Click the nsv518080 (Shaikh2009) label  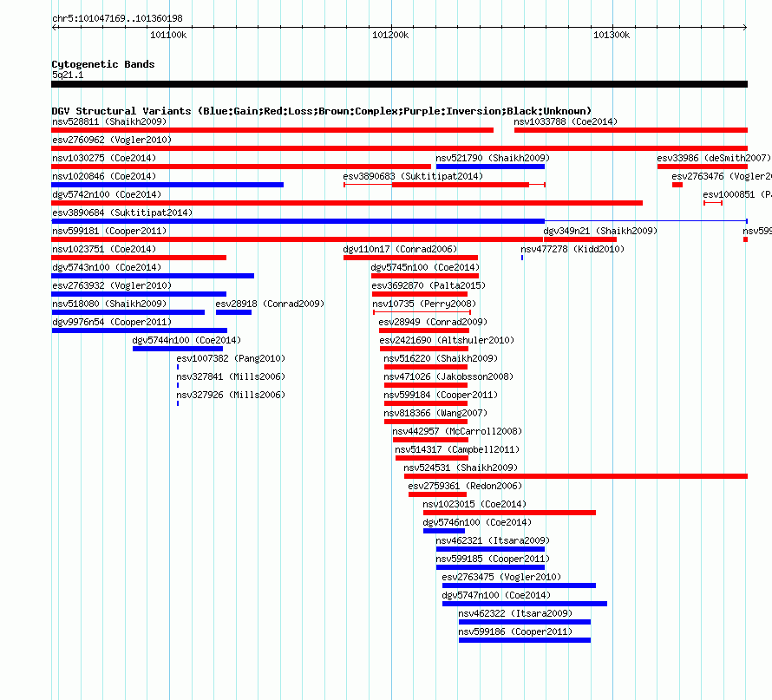click(x=109, y=304)
